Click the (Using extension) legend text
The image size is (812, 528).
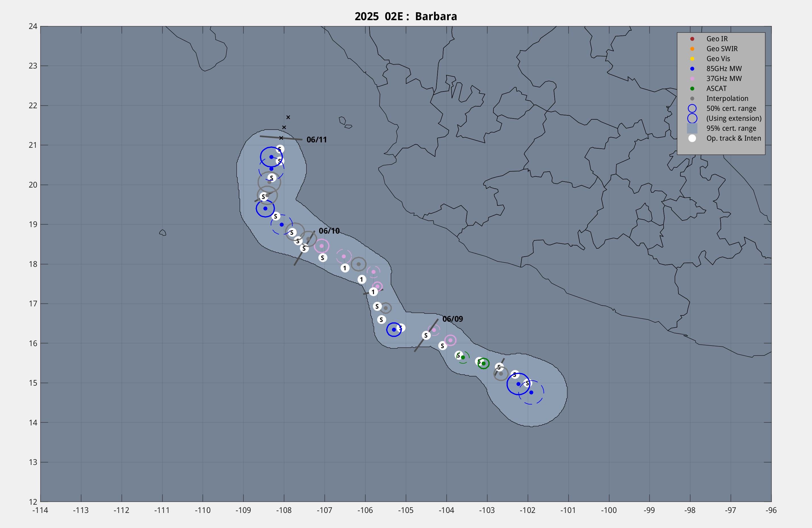tap(734, 118)
